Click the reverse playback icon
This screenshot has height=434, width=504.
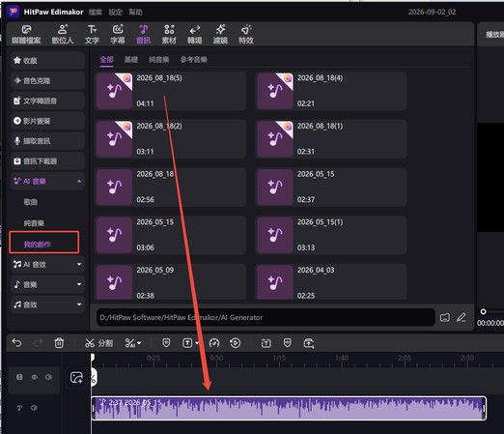(x=236, y=343)
